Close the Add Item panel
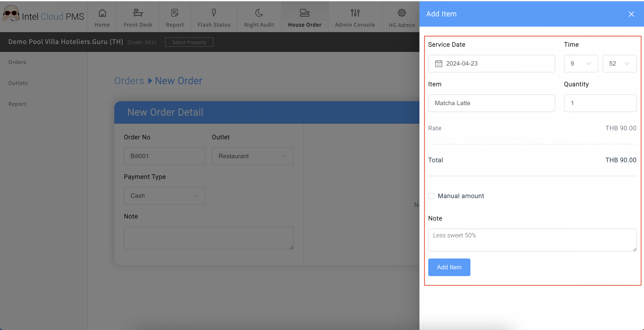This screenshot has width=644, height=330. click(631, 14)
